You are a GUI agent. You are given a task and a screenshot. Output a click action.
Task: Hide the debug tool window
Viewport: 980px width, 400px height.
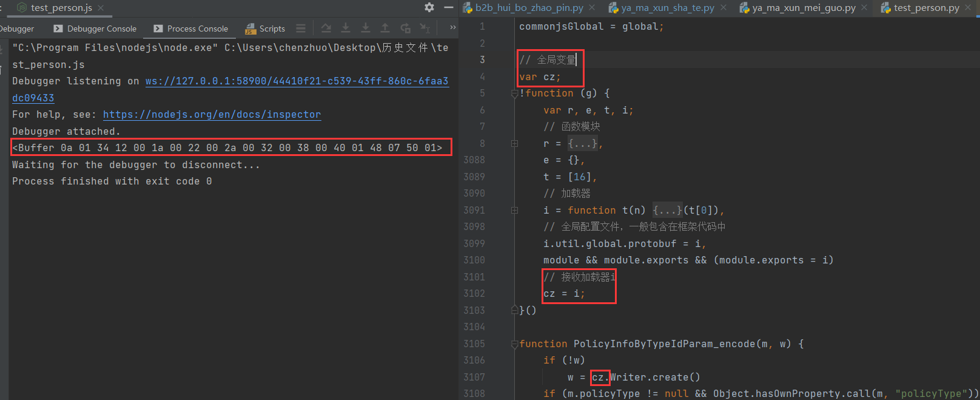(x=449, y=7)
